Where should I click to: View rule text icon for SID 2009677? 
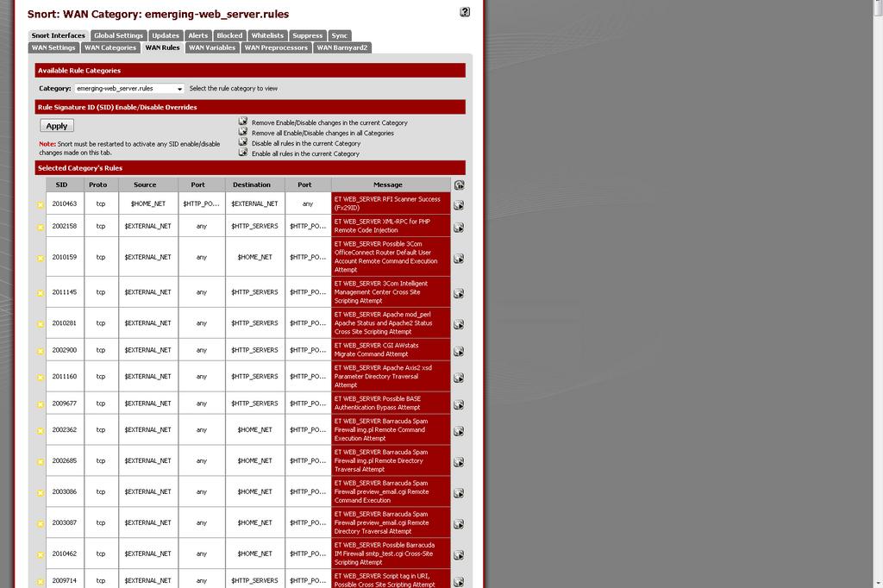click(459, 405)
